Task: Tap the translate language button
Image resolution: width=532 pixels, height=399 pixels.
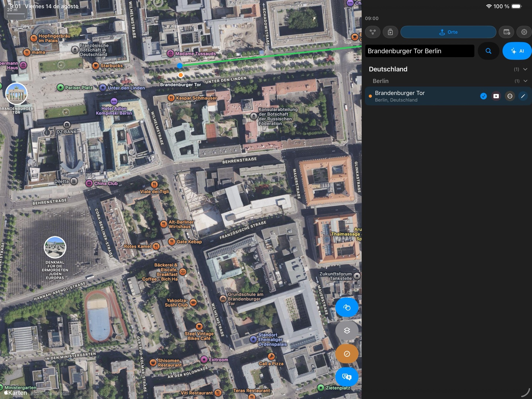Action: tap(347, 377)
